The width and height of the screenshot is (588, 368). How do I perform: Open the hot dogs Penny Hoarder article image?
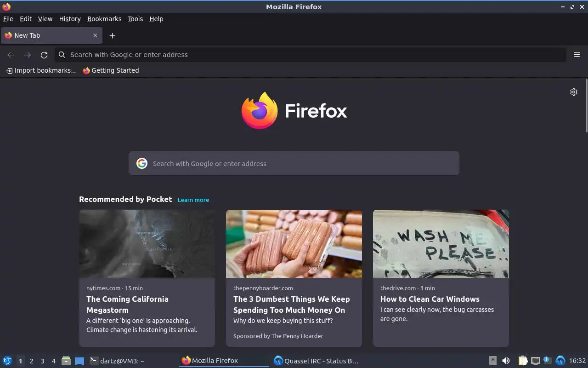click(294, 244)
